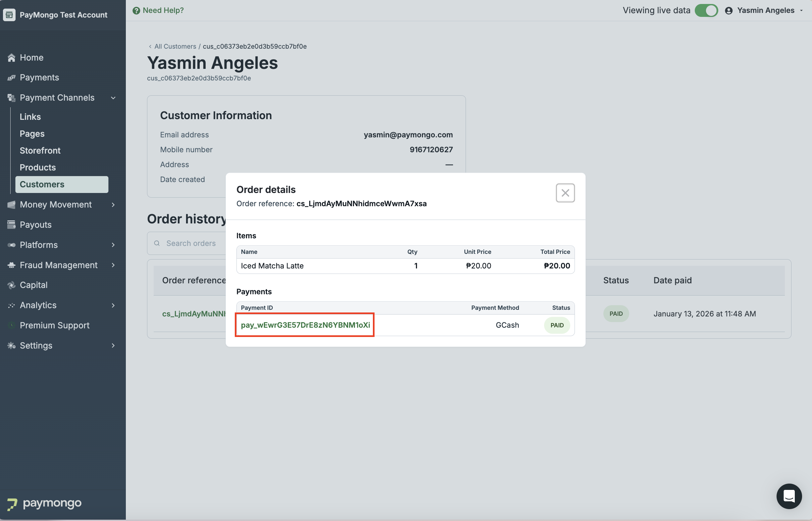The width and height of the screenshot is (812, 521).
Task: Expand the Fraud Management submenu chevron
Action: pyautogui.click(x=113, y=265)
